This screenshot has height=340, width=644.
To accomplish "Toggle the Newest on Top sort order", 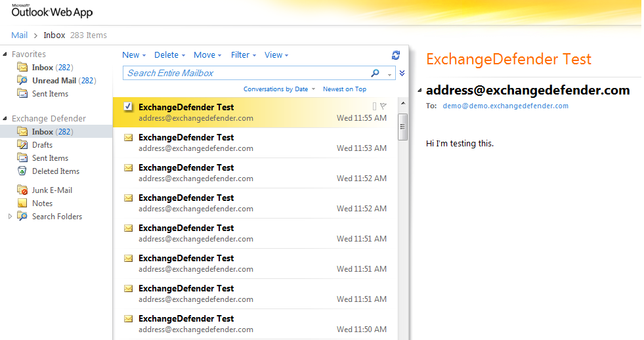I will [345, 89].
